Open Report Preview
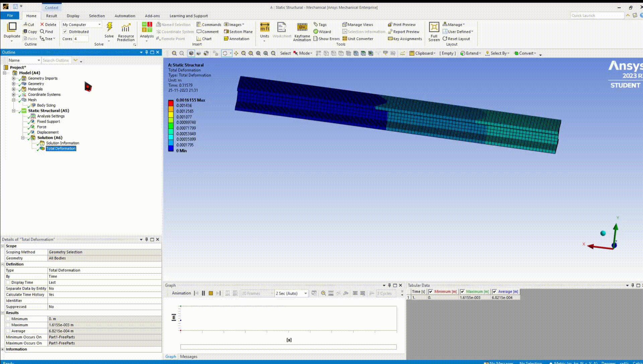This screenshot has height=364, width=643. coord(404,32)
